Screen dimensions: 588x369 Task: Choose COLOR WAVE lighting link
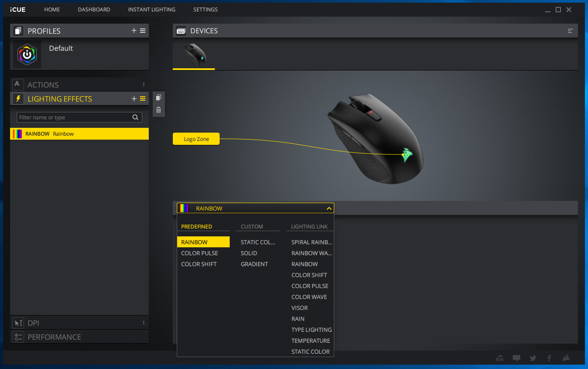[x=309, y=297]
